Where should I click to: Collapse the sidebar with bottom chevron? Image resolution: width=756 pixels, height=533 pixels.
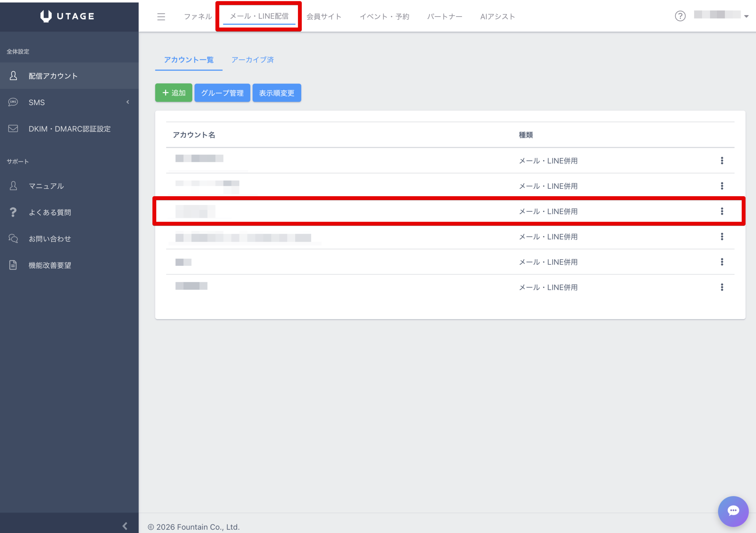coord(125,526)
